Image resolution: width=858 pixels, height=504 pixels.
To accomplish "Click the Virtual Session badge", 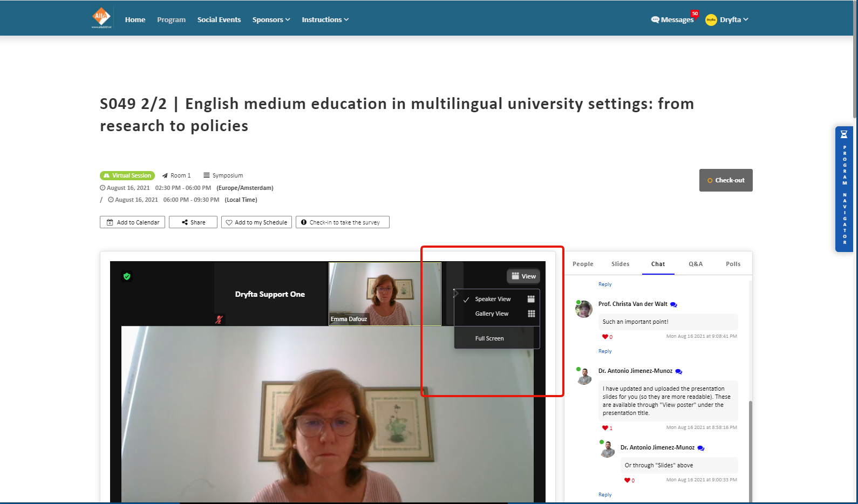I will [127, 175].
